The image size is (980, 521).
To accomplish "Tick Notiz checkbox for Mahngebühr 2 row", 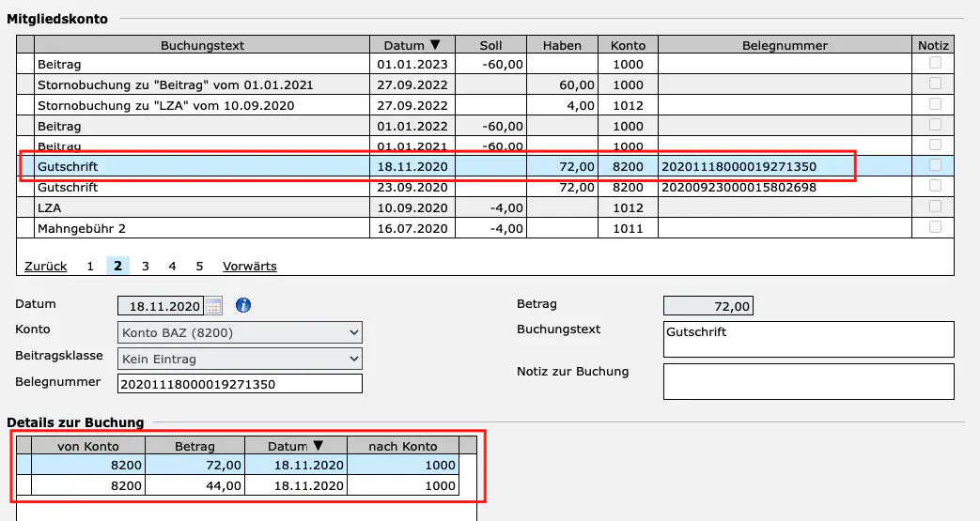I will tap(935, 227).
